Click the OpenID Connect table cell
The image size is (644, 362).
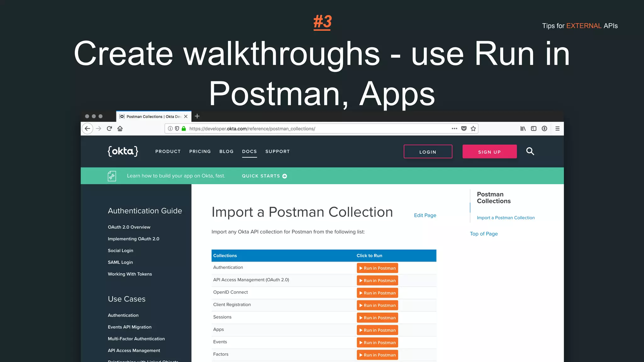[230, 292]
